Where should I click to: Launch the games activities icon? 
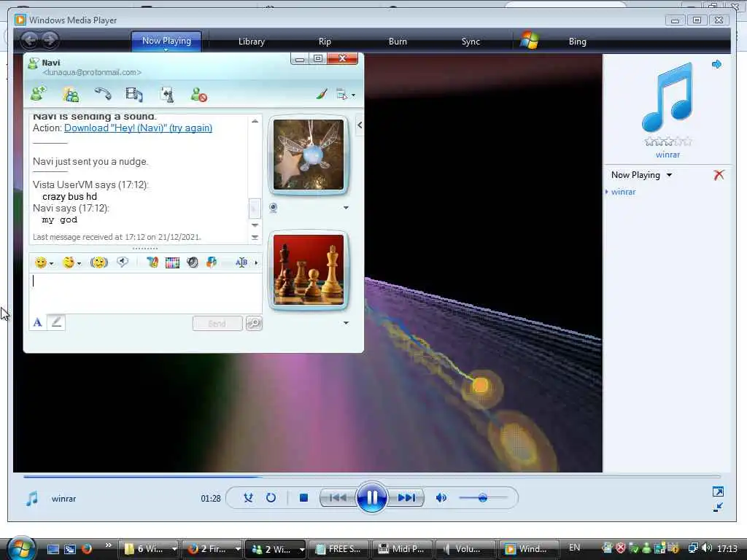(x=167, y=95)
